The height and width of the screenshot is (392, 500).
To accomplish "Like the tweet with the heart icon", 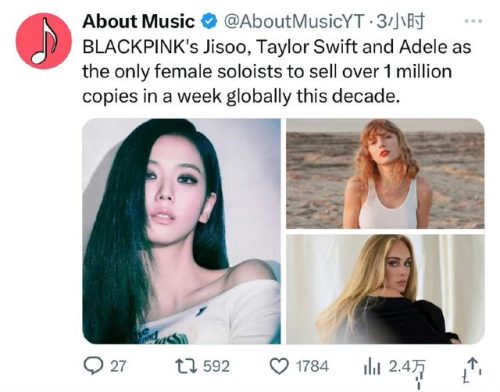I will 279,366.
